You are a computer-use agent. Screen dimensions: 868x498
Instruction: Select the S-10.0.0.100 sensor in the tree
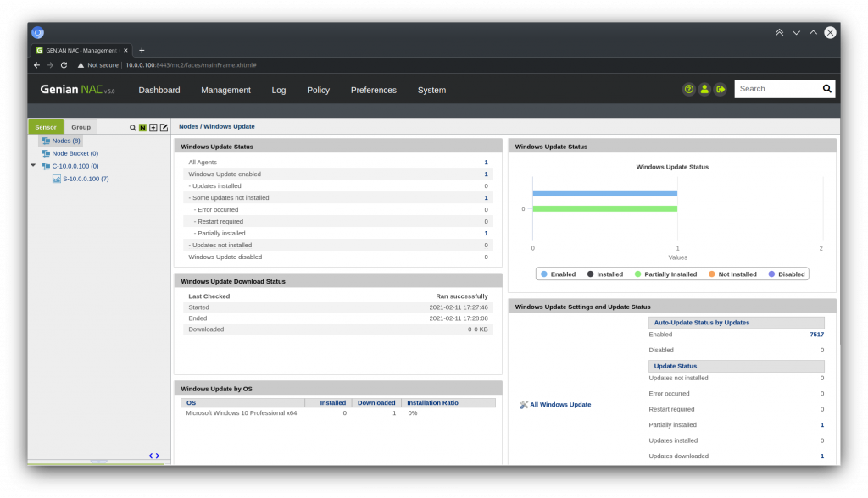(86, 179)
